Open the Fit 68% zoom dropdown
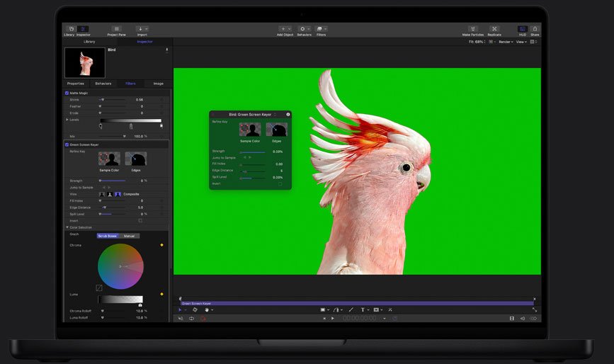The width and height of the screenshot is (614, 364). click(477, 42)
